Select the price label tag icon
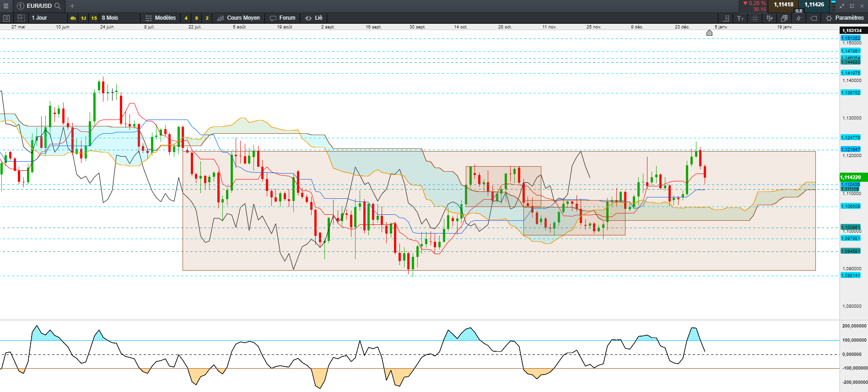This screenshot has width=868, height=392. 814,18
